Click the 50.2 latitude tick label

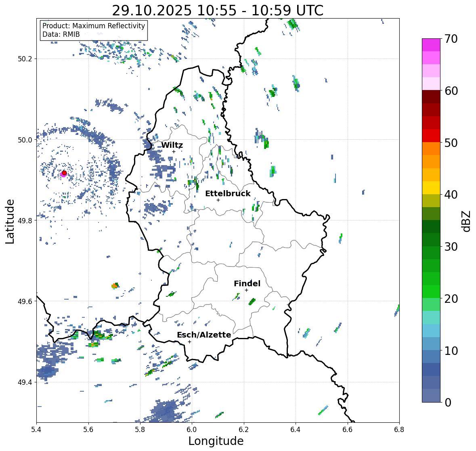coord(25,59)
